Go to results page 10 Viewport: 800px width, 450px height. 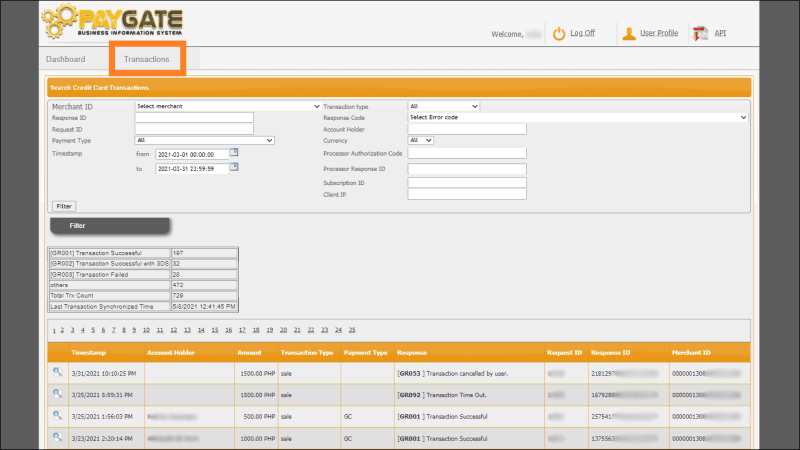point(146,330)
